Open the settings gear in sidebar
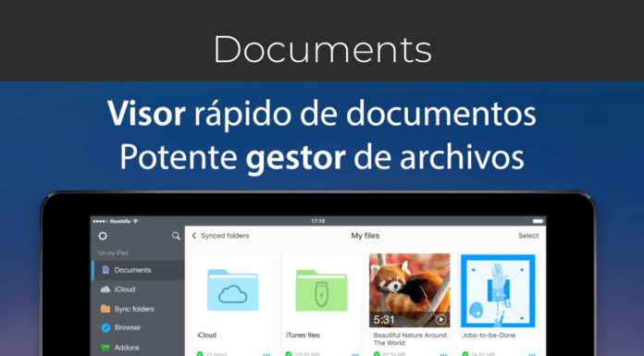 point(103,236)
